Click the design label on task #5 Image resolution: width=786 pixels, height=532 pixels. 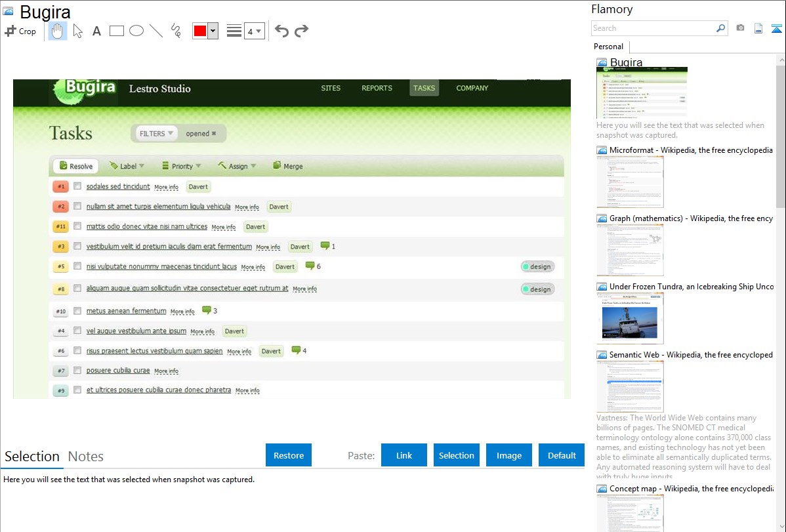coord(537,267)
